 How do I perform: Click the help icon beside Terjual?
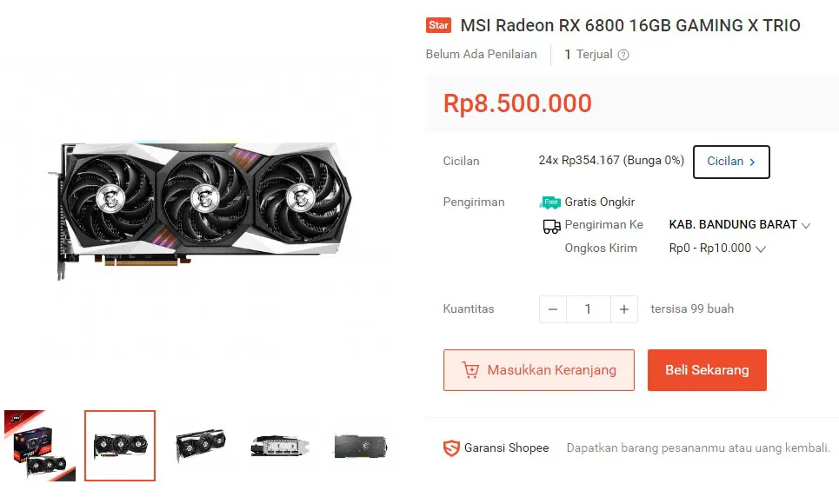click(x=623, y=55)
